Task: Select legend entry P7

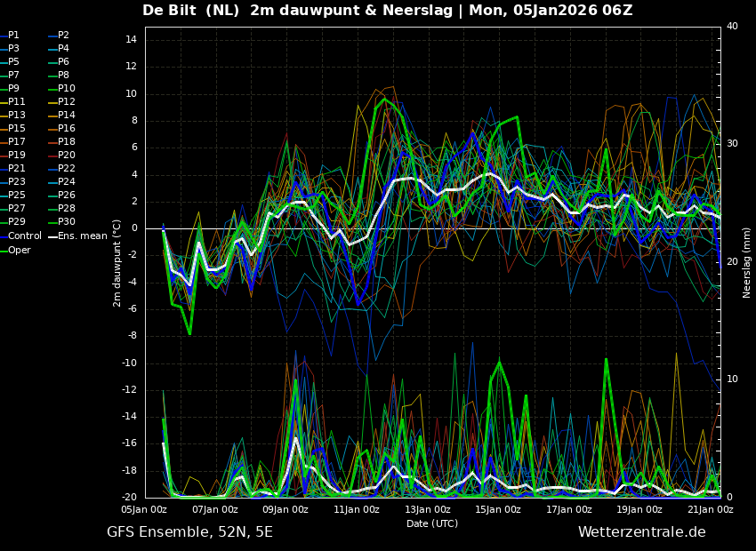Action: [10, 76]
